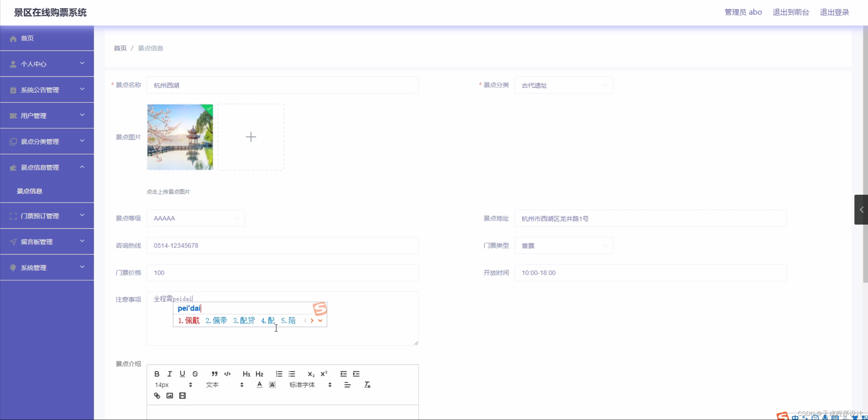Insert a video in the editor toolbar
Image resolution: width=868 pixels, height=420 pixels.
click(x=182, y=396)
